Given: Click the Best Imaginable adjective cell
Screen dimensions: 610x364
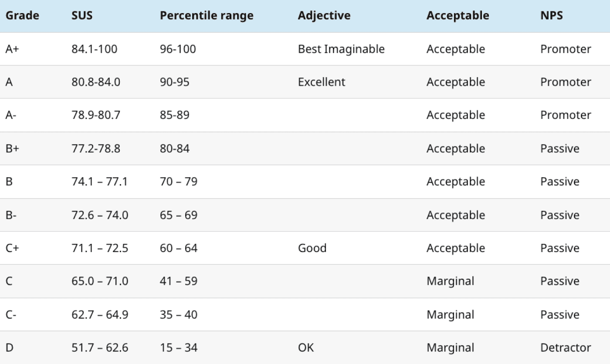Looking at the screenshot, I should coord(341,49).
